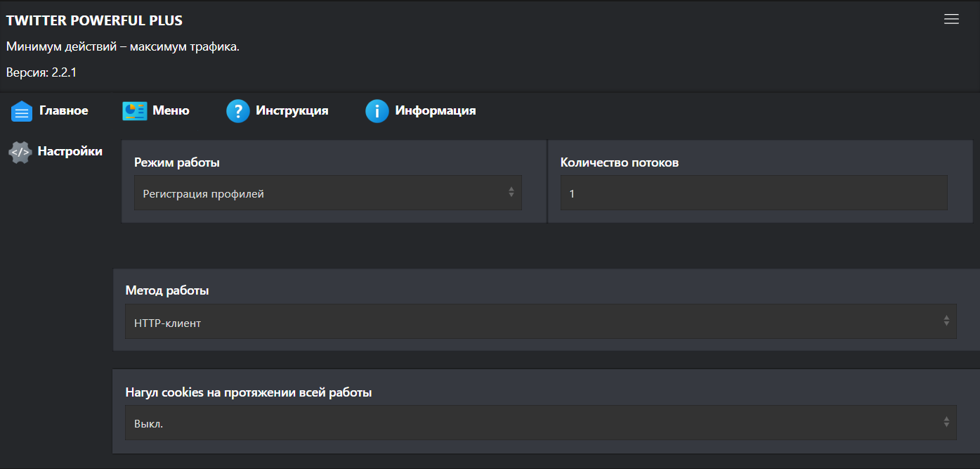Click the question mark Инструкция icon
The height and width of the screenshot is (469, 980).
(x=238, y=111)
